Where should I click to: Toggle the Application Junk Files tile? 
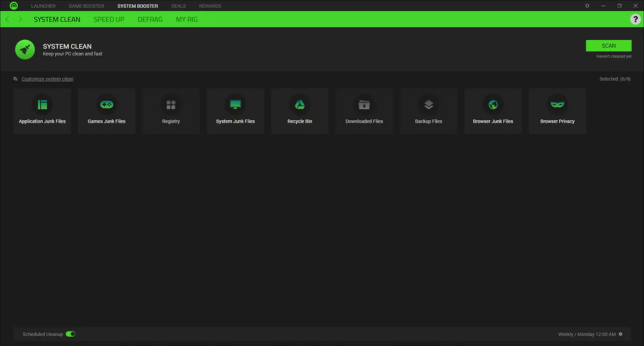tap(42, 111)
